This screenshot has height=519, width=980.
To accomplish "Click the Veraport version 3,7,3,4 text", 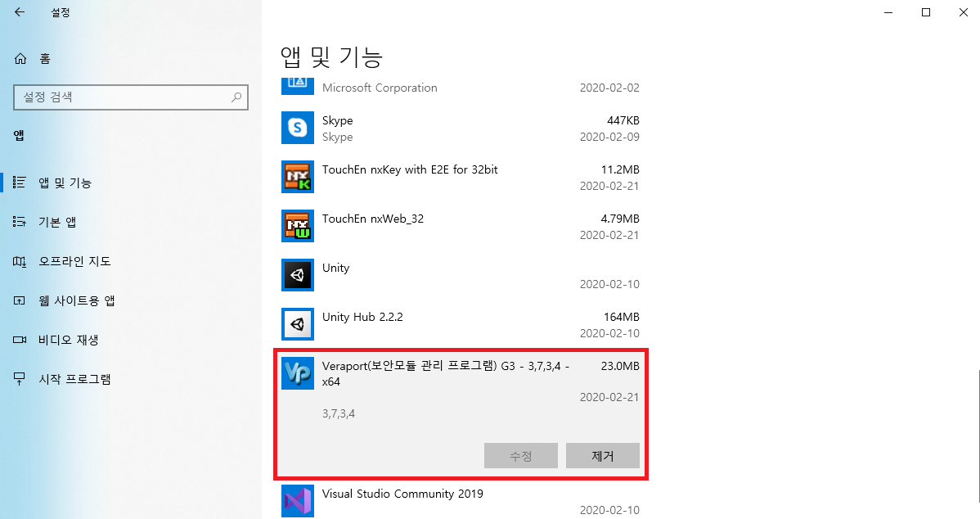I will [339, 413].
